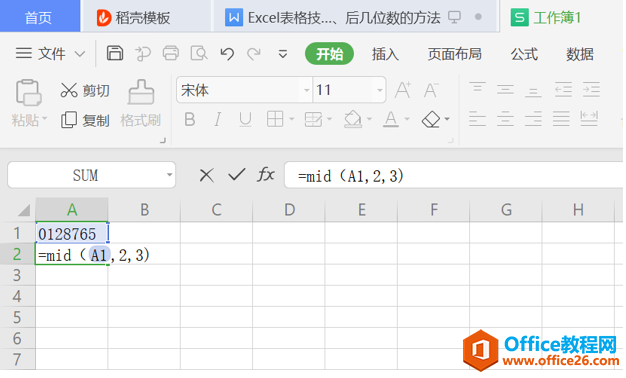Open clipboard group dialog launcher arrow

tap(162, 141)
